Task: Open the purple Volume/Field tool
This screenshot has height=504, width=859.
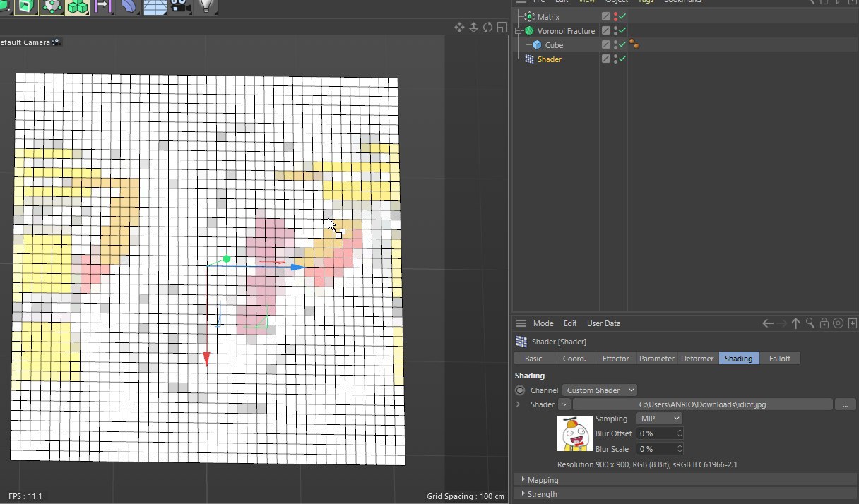Action: click(102, 6)
